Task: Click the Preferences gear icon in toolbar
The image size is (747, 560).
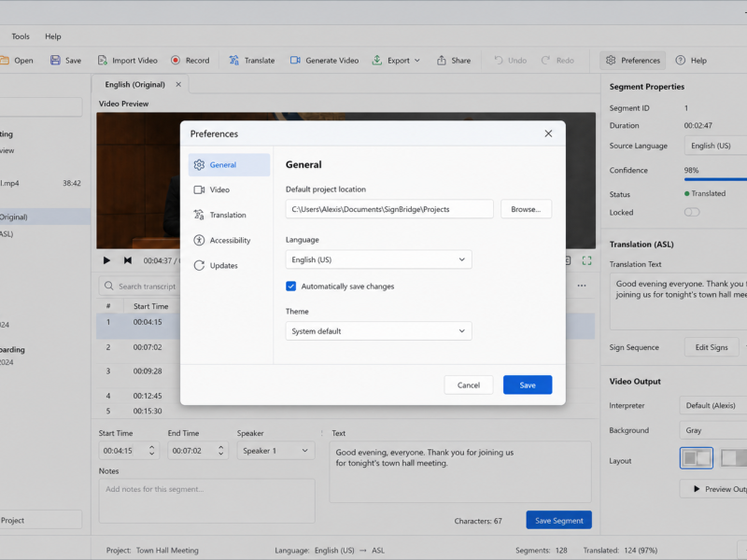Action: pos(611,61)
